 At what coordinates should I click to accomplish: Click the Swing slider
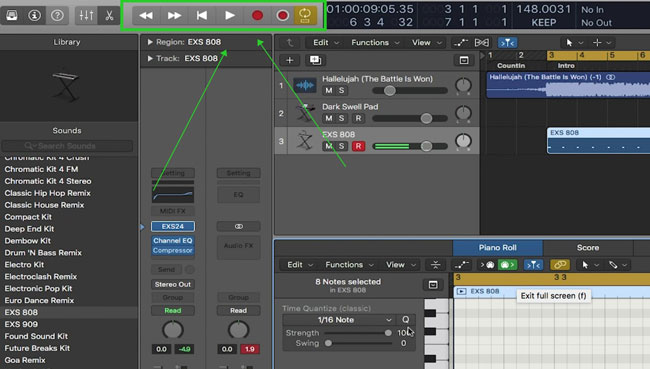pos(358,343)
